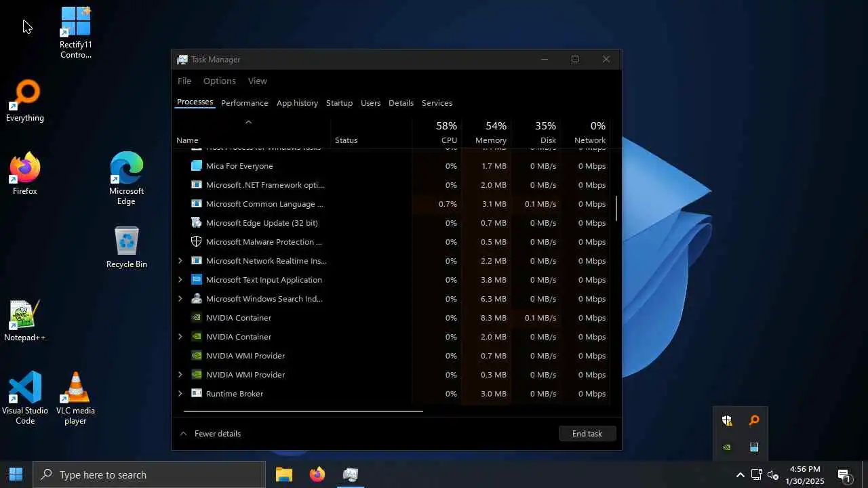Switch to the Services tab

pyautogui.click(x=437, y=103)
